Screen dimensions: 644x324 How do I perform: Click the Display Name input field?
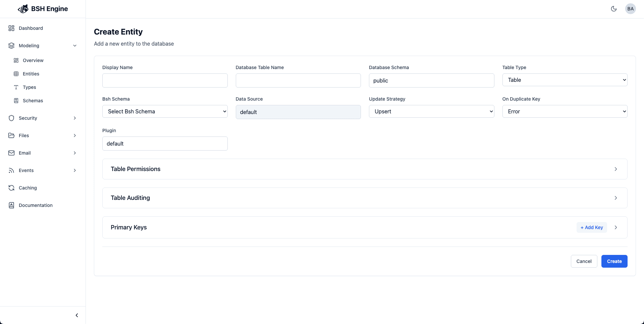(165, 80)
